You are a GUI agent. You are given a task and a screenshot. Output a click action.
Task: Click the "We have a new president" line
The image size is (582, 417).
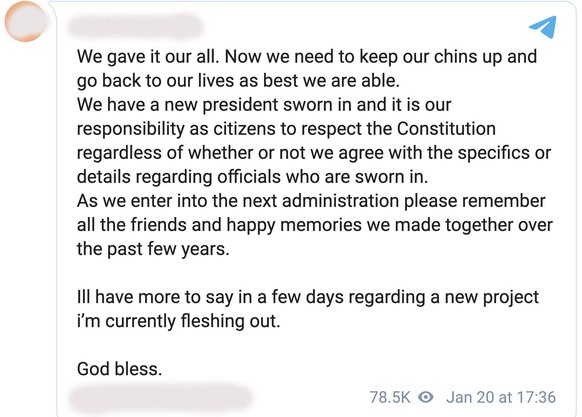click(264, 105)
